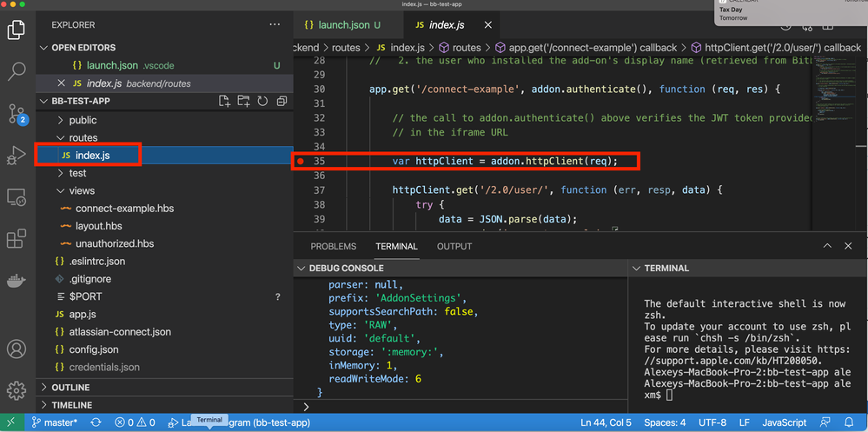Click the Refresh Explorer icon
This screenshot has width=868, height=432.
point(262,102)
